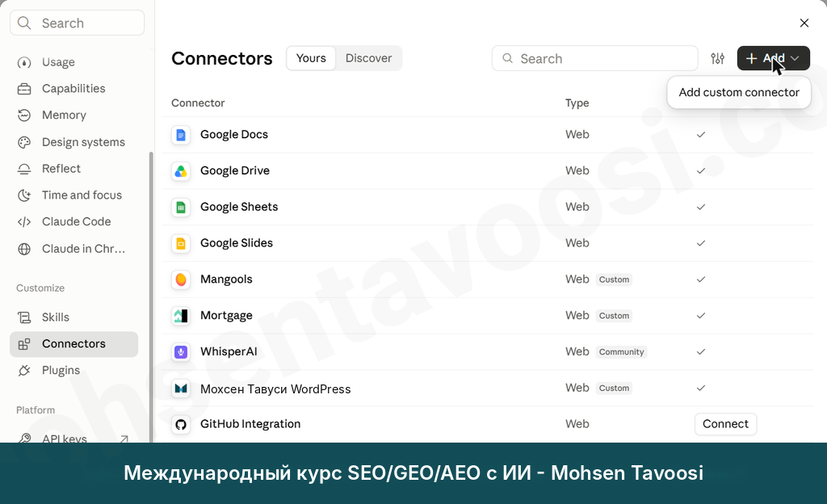Click the magnifier icon in connectors search

(507, 58)
